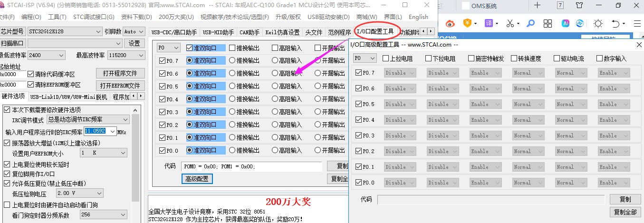Click the 设置 button beside scan port
Screen dimensions: 644x223
coord(134,43)
